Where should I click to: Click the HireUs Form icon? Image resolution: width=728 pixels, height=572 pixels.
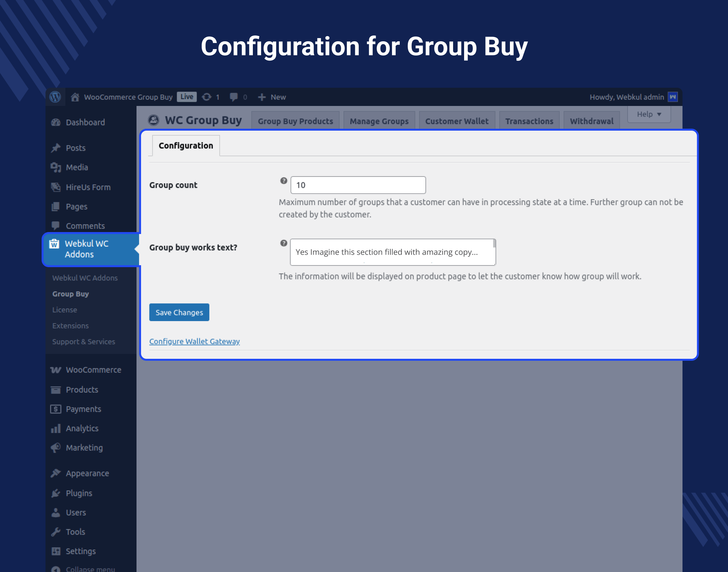coord(56,187)
